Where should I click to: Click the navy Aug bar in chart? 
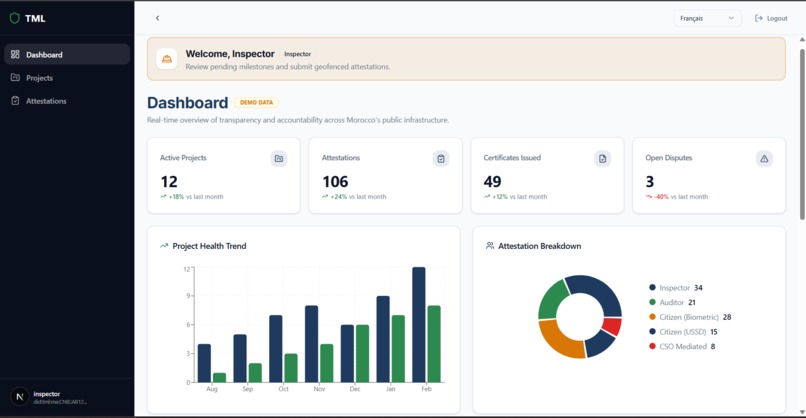pyautogui.click(x=204, y=363)
